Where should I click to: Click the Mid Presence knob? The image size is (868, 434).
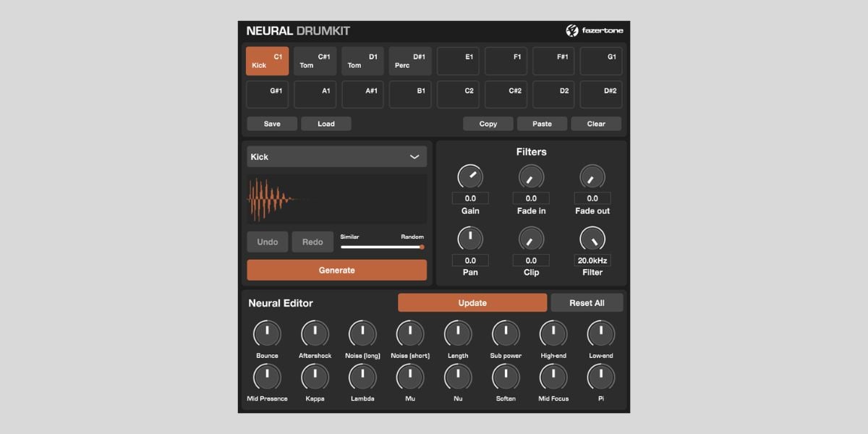(267, 376)
